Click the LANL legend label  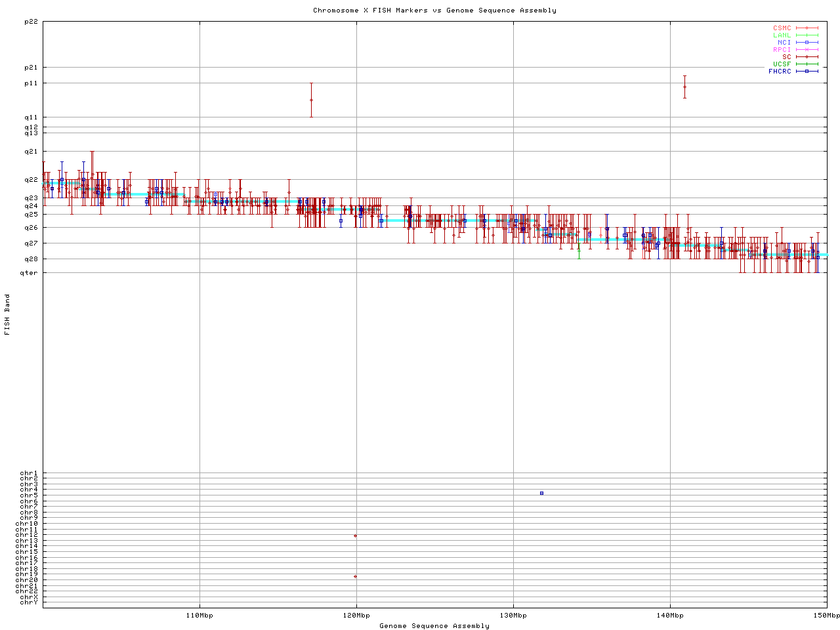click(x=782, y=35)
